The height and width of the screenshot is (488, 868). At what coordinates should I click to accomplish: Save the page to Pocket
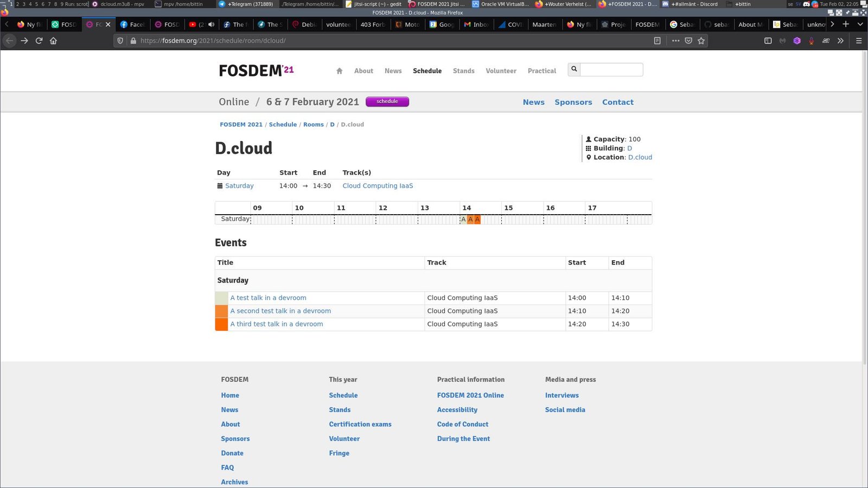click(688, 41)
